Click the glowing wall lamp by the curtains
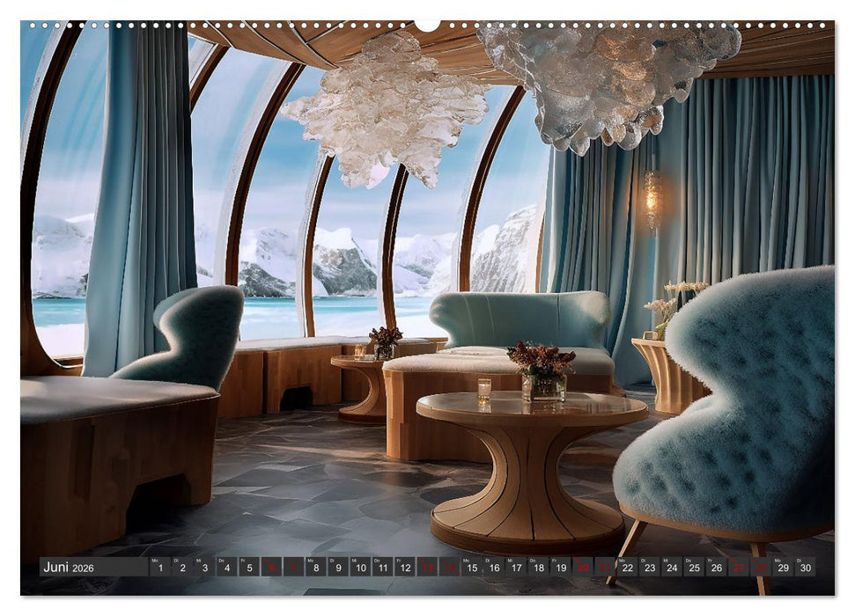 [652, 200]
